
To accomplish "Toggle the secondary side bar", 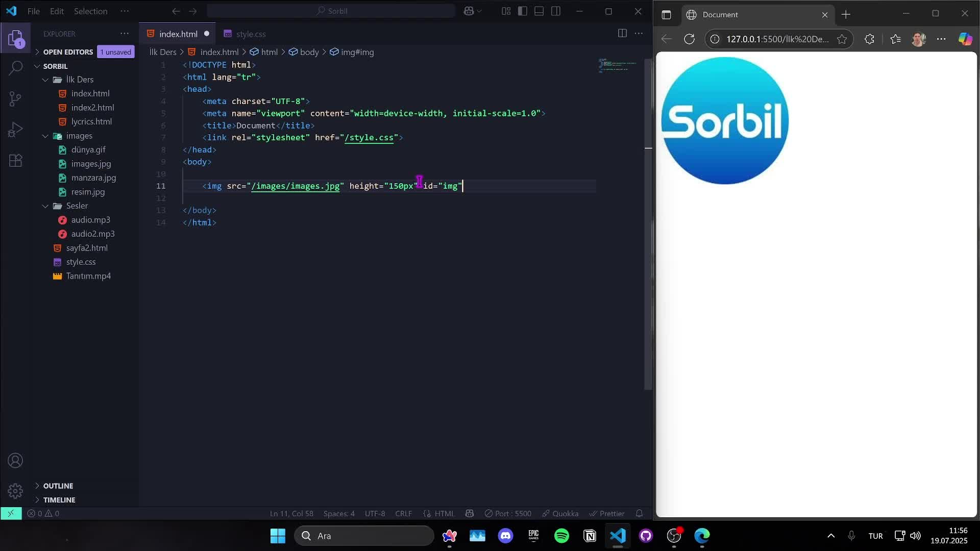I will pyautogui.click(x=556, y=11).
